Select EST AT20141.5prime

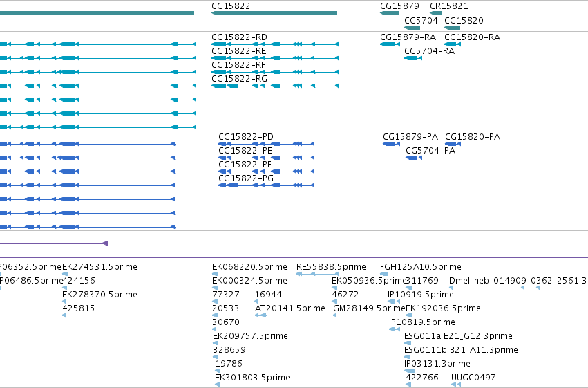coord(290,308)
